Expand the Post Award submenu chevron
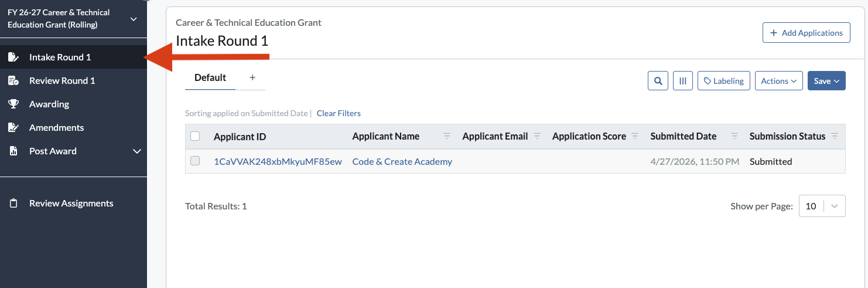The height and width of the screenshot is (288, 868). tap(137, 151)
